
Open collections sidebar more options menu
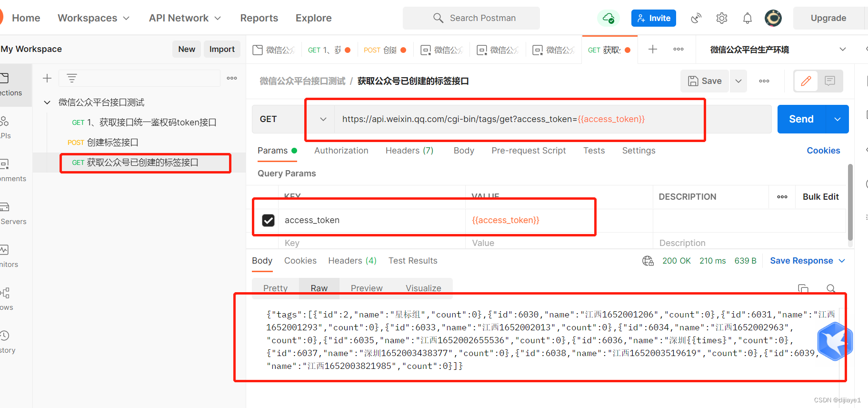(x=232, y=78)
